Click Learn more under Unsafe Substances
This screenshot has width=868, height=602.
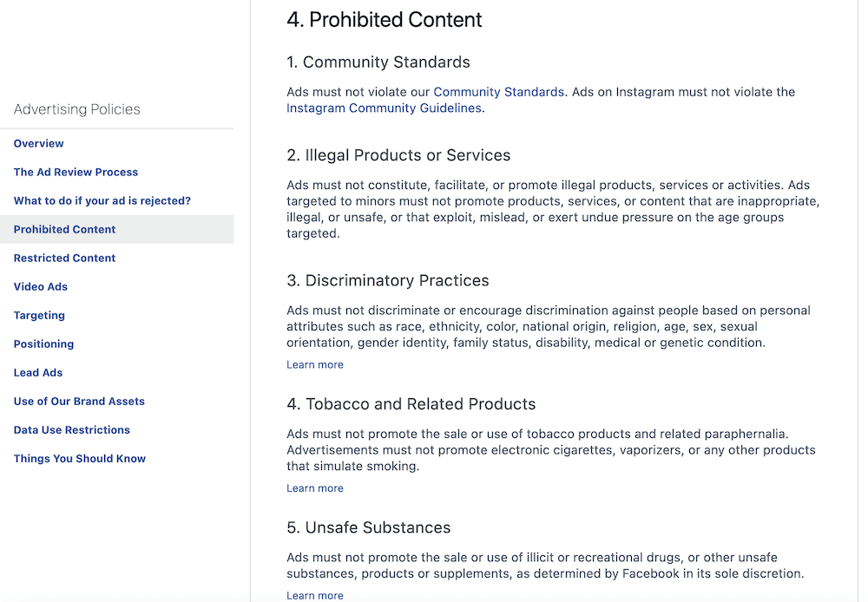(x=314, y=595)
